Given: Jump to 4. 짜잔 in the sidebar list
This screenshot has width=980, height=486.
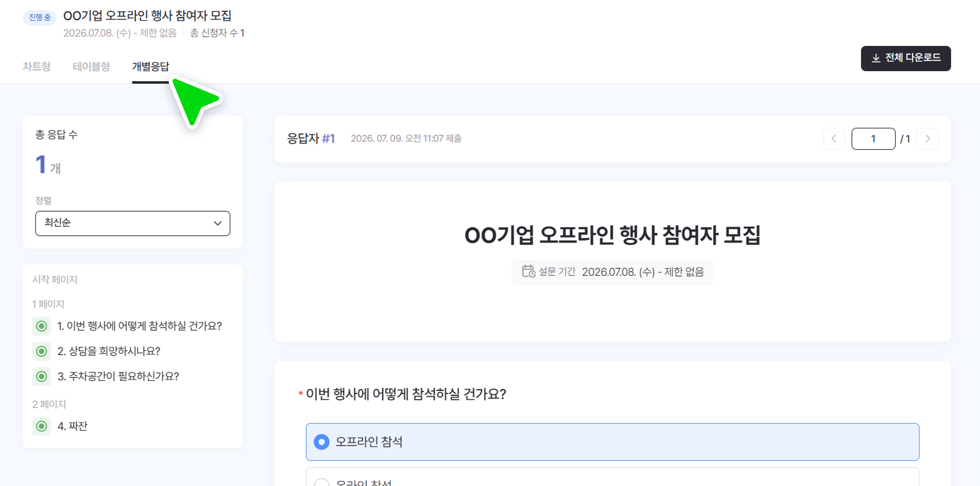Looking at the screenshot, I should (72, 426).
